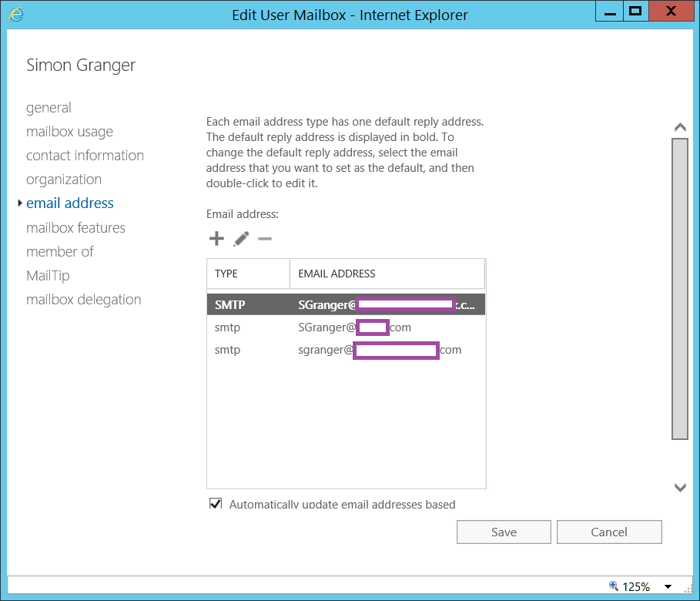
Task: Click the scroll down chevron arrow
Action: tap(679, 487)
